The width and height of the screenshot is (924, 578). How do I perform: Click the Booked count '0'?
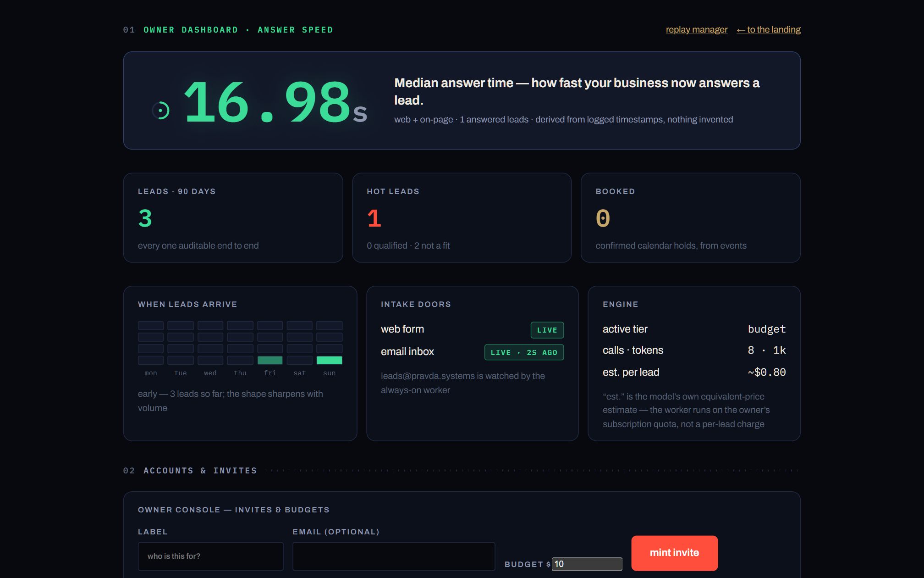point(603,218)
